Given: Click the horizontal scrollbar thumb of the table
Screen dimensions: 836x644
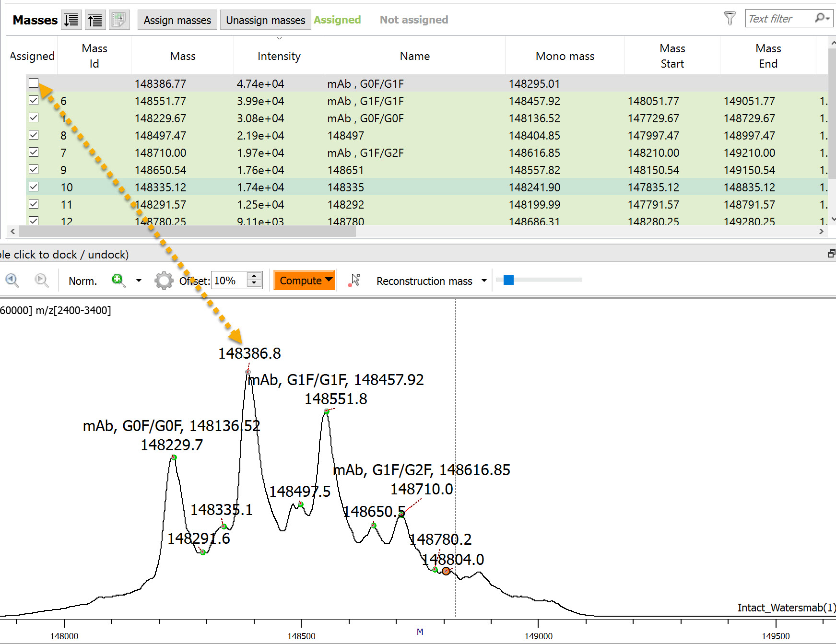Looking at the screenshot, I should (x=187, y=231).
